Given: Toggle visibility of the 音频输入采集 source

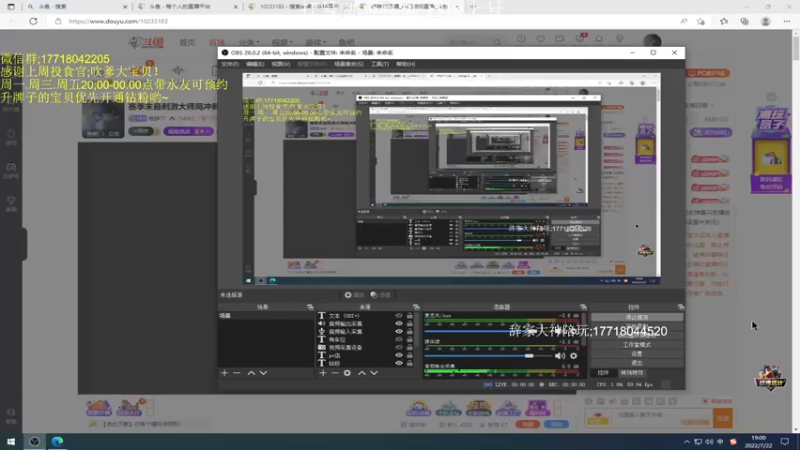Looking at the screenshot, I should [x=399, y=332].
